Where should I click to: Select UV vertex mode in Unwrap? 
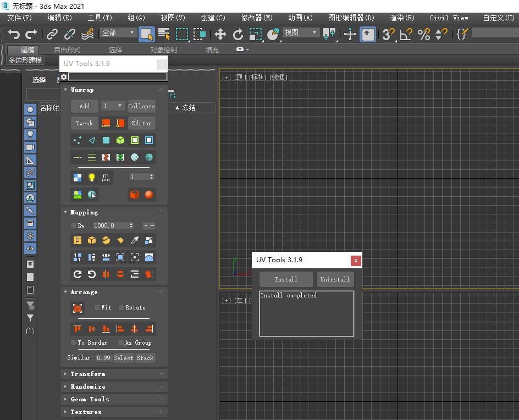click(78, 140)
